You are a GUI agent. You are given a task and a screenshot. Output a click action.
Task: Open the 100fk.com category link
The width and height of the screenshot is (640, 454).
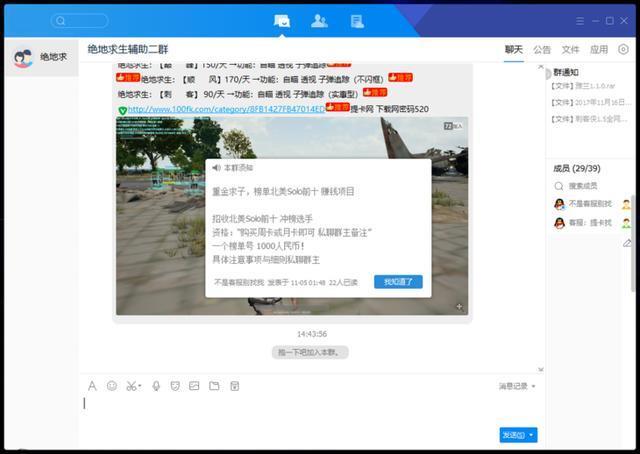(x=226, y=109)
